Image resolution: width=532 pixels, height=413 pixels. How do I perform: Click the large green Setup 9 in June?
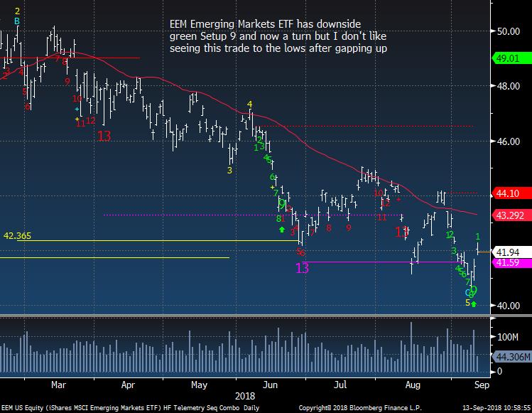click(281, 204)
